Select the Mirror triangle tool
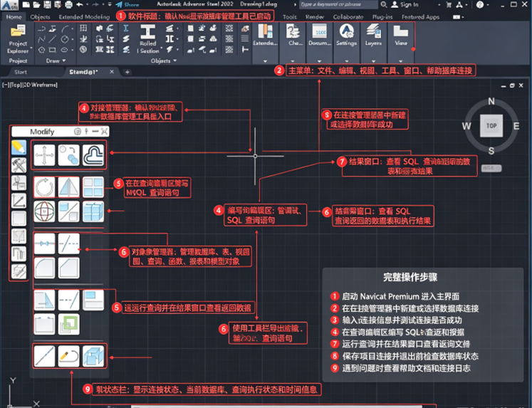 (x=69, y=187)
